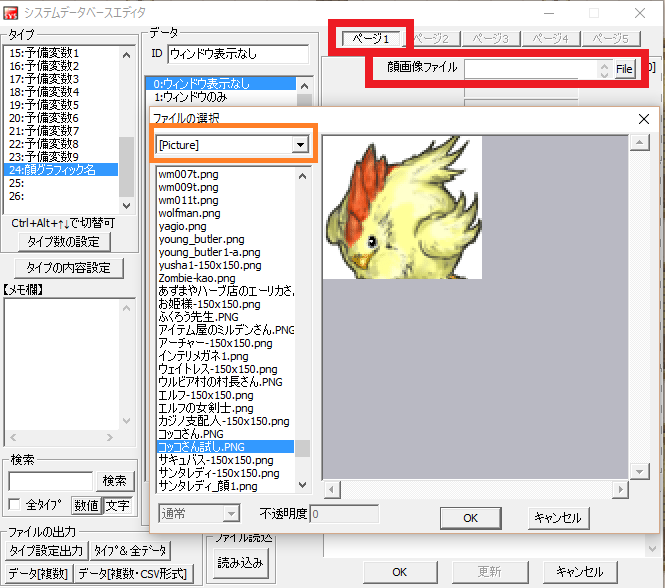This screenshot has height=588, width=665.
Task: Select type 24:顔グラフィック名
Action: point(61,170)
